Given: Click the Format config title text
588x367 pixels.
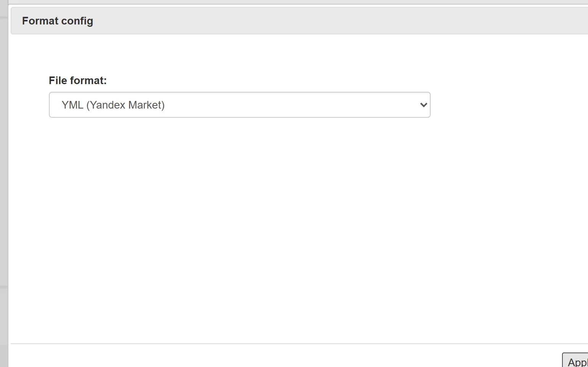Looking at the screenshot, I should point(58,21).
